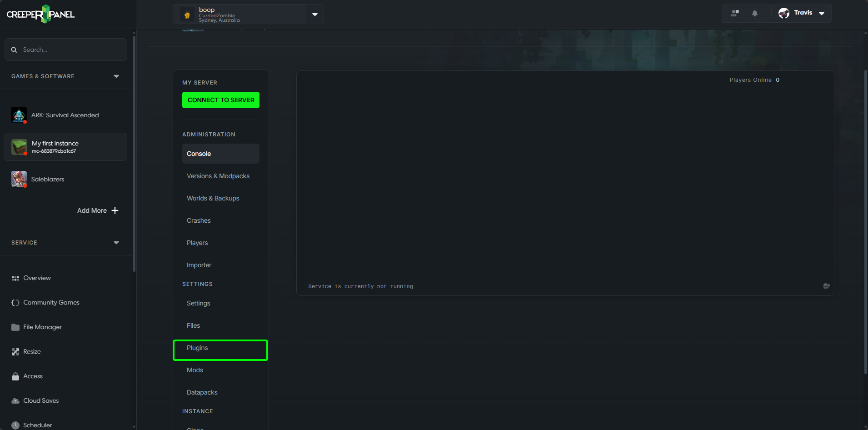Screen dimensions: 868x430
Task: Collapse the Games & Software section
Action: (116, 76)
